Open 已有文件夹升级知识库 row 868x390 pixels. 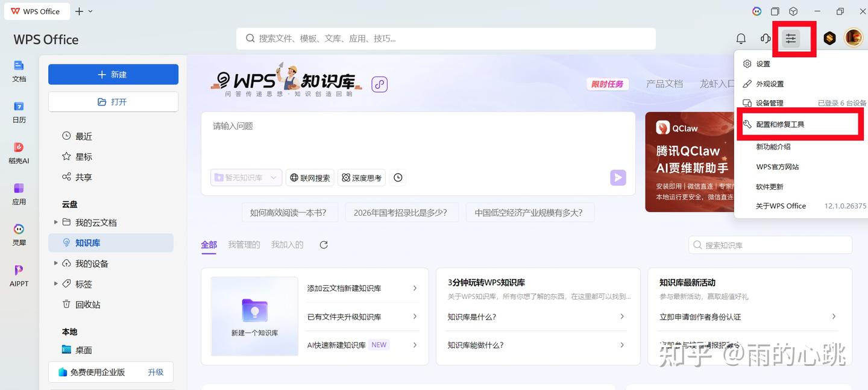coord(363,316)
